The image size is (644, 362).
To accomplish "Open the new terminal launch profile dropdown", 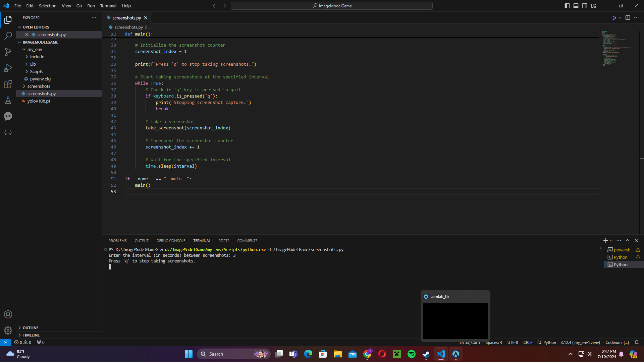I will 611,241.
